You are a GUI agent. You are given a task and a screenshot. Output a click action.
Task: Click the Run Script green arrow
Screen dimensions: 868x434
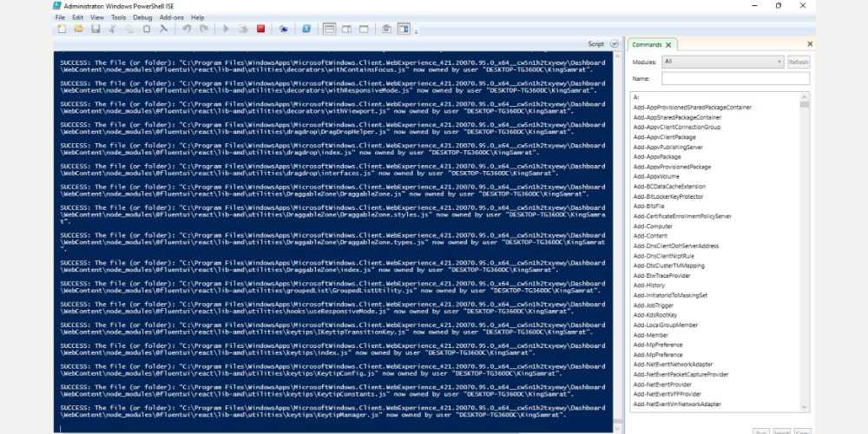(x=226, y=29)
